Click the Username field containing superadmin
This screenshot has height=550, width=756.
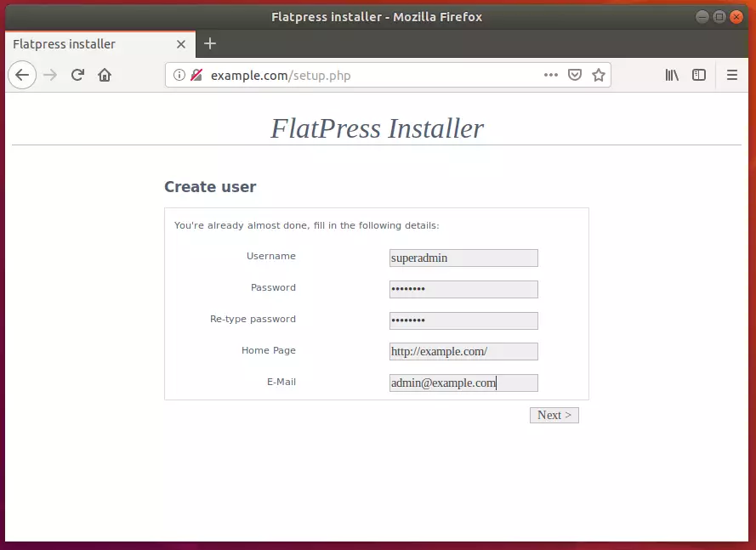463,258
